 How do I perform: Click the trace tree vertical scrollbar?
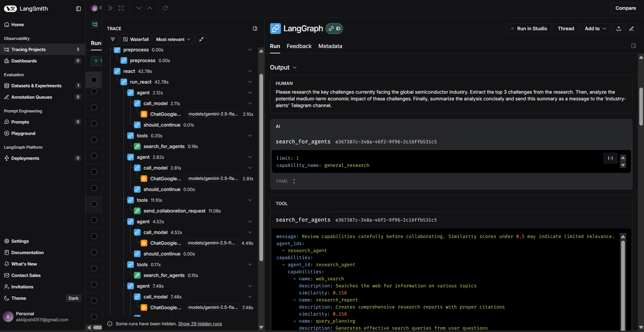(261, 167)
